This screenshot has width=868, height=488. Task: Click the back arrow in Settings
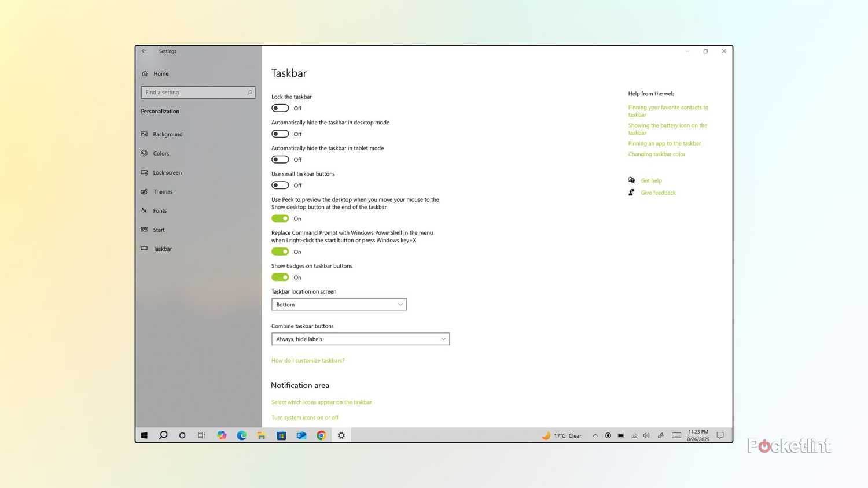144,51
